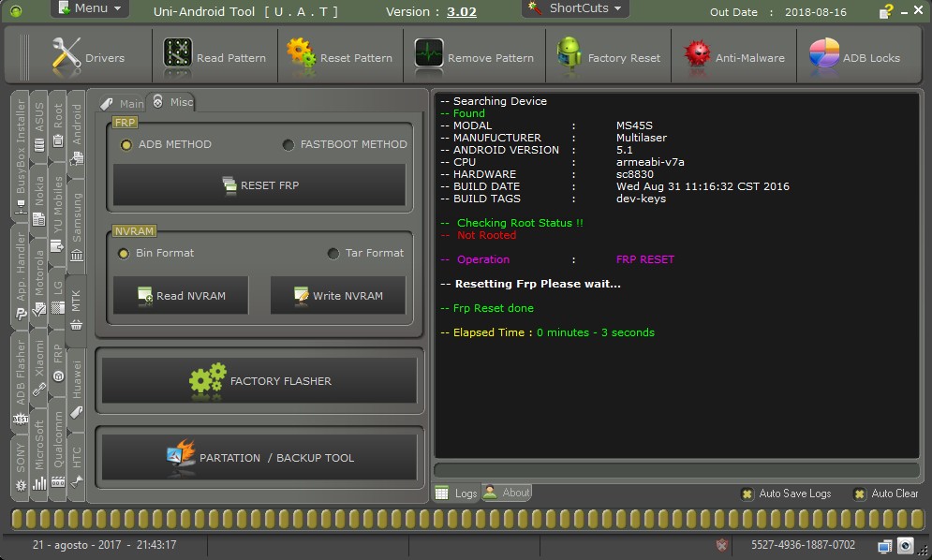Click the Reset Pattern gears icon
Image resolution: width=932 pixels, height=560 pixels.
click(301, 55)
